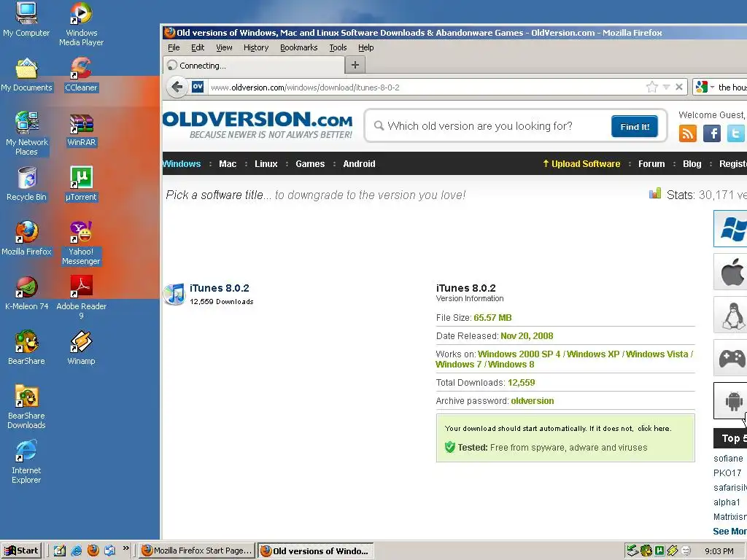
Task: Open the OldVersion.com logo homepage link
Action: (x=258, y=124)
